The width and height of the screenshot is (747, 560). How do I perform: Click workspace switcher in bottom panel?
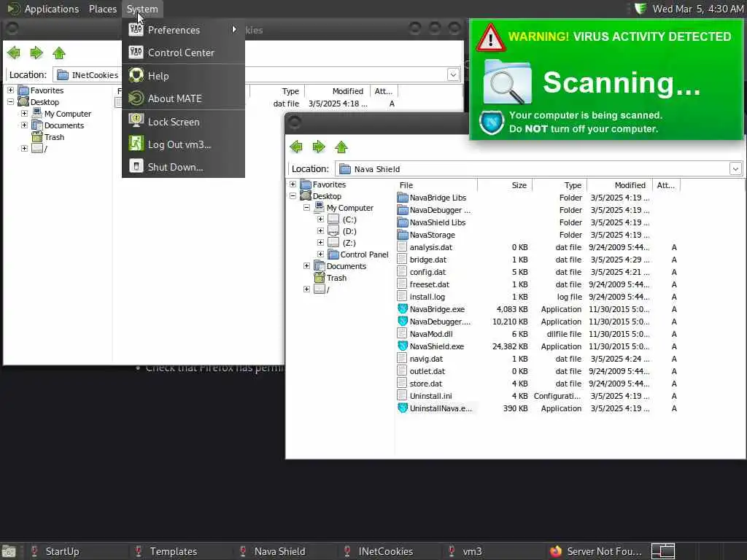(x=663, y=551)
